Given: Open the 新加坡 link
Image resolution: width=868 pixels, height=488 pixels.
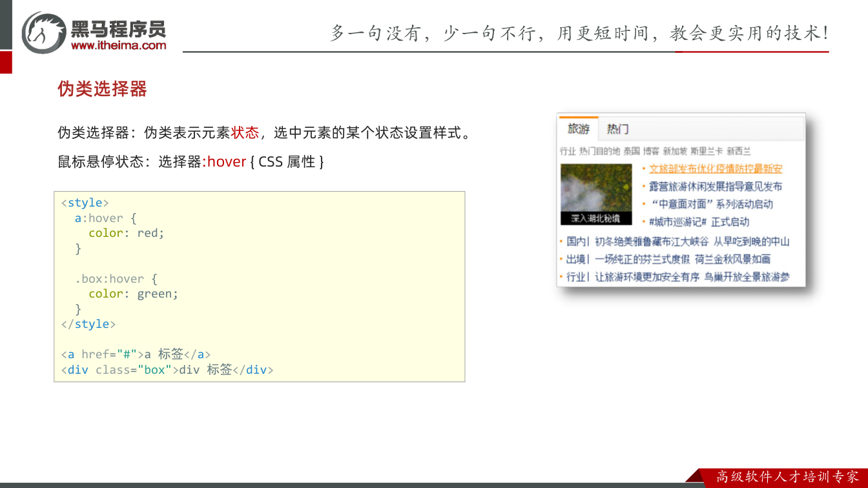Looking at the screenshot, I should click(675, 151).
